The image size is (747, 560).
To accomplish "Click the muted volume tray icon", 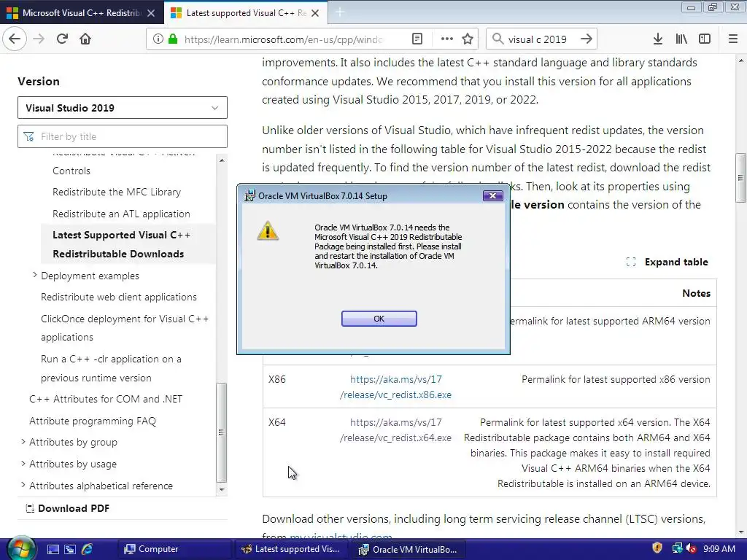I will pos(691,548).
